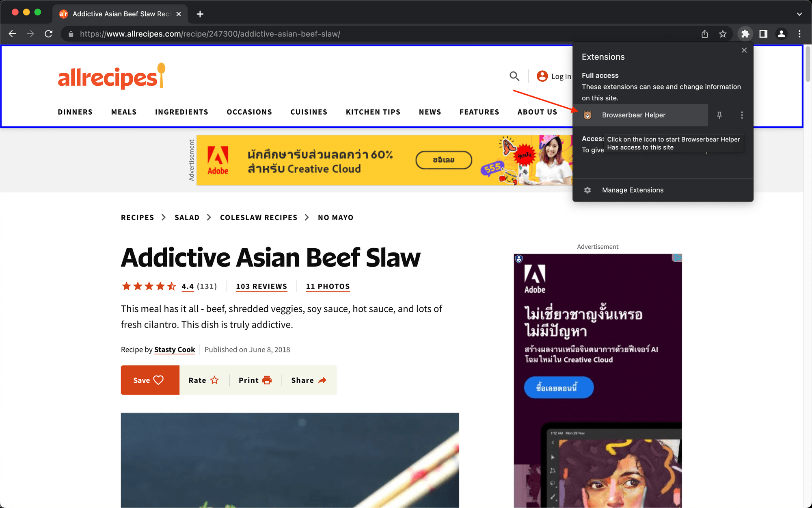
Task: Click the site security padlock
Action: (x=71, y=34)
